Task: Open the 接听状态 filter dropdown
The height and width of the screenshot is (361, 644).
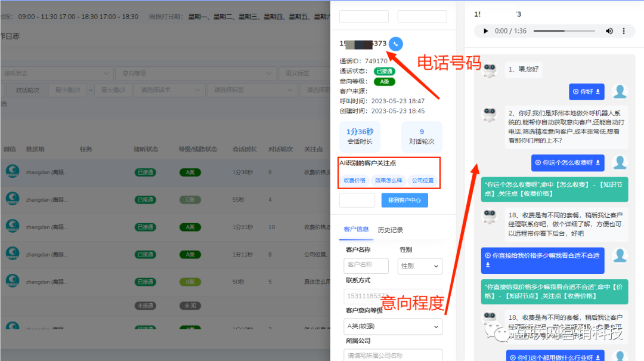Action: (x=56, y=73)
